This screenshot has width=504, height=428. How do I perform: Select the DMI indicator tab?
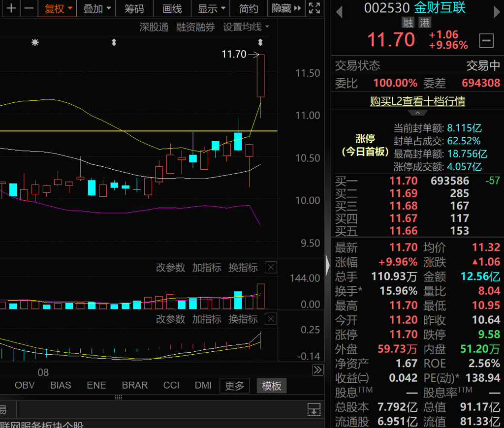pos(203,385)
